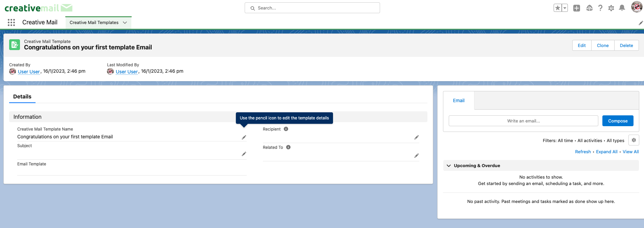The image size is (644, 228).
Task: Switch to the Details tab
Action: 22,97
